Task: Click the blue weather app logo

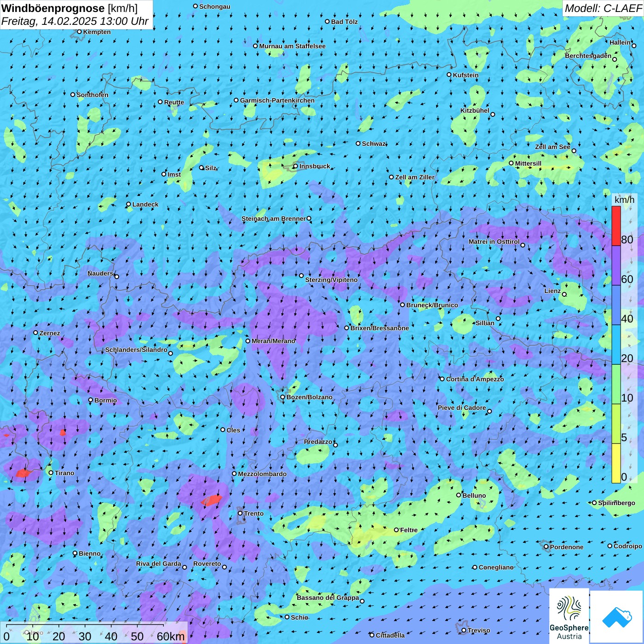Action: [617, 617]
